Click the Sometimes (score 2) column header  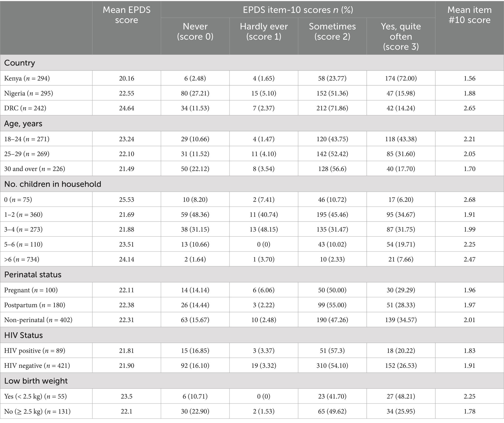tap(332, 31)
